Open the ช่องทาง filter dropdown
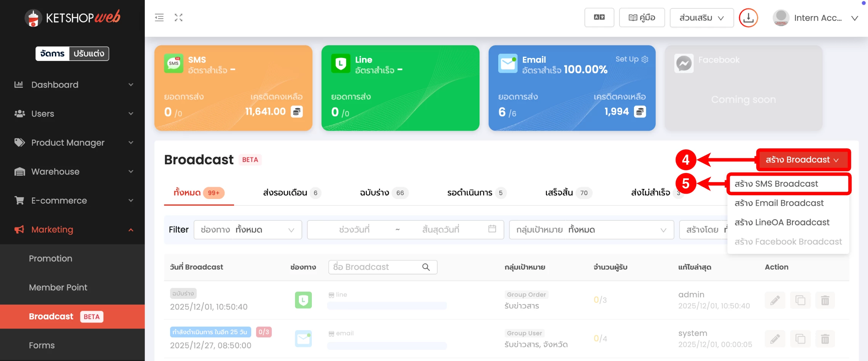The width and height of the screenshot is (868, 361). coord(248,230)
